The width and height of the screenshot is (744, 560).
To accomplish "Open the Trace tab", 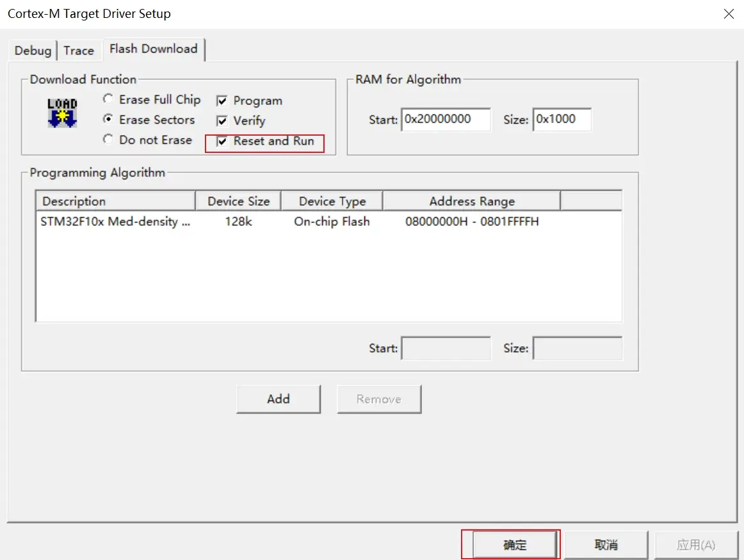I will [x=79, y=51].
